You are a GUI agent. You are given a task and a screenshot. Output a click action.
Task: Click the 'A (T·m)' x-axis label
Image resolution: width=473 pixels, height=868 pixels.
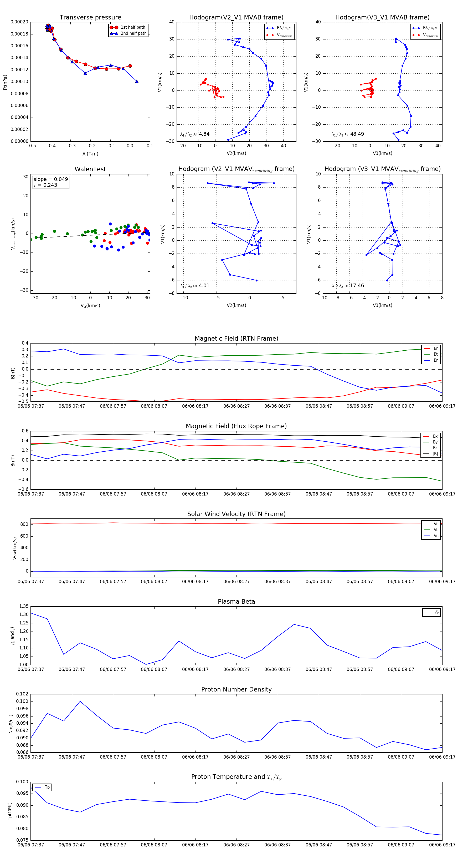90,154
